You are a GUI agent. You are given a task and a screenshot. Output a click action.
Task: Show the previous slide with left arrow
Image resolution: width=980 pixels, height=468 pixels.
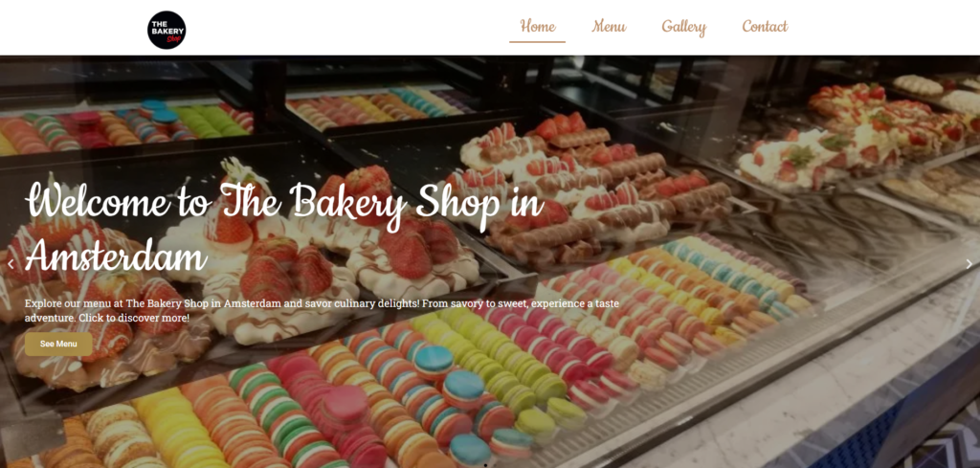tap(11, 264)
